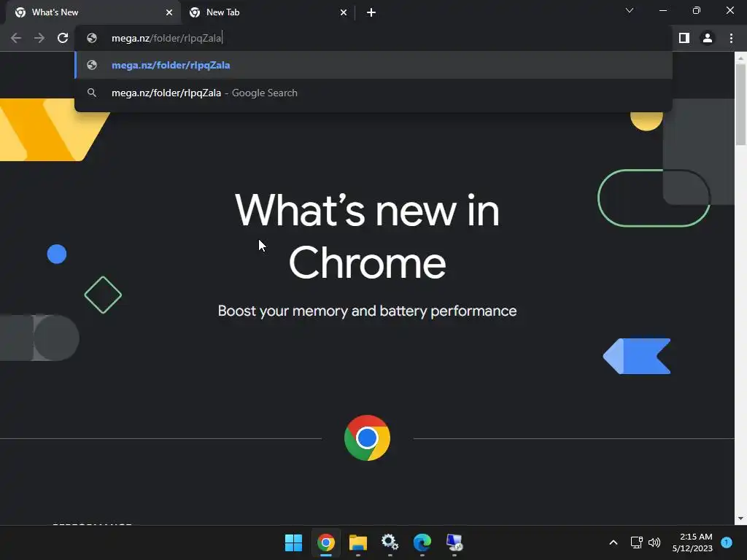Click the browser back arrow

coord(16,38)
